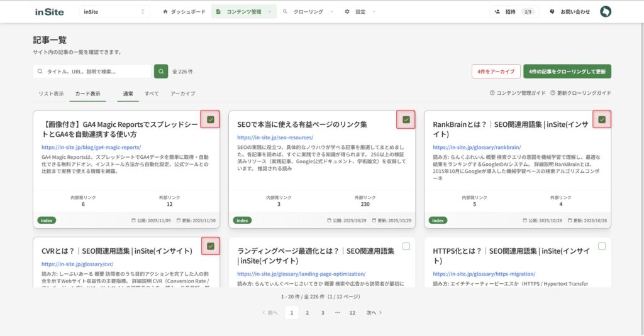The height and width of the screenshot is (336, 644).
Task: Click the calendar icon beside 更新: 2025/10/28
Action: pyautogui.click(x=570, y=220)
